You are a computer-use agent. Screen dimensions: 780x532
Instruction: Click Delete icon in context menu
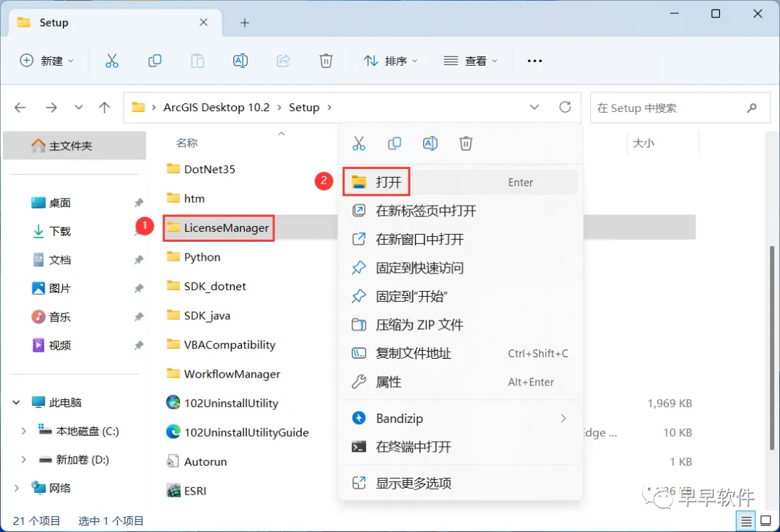tap(466, 144)
